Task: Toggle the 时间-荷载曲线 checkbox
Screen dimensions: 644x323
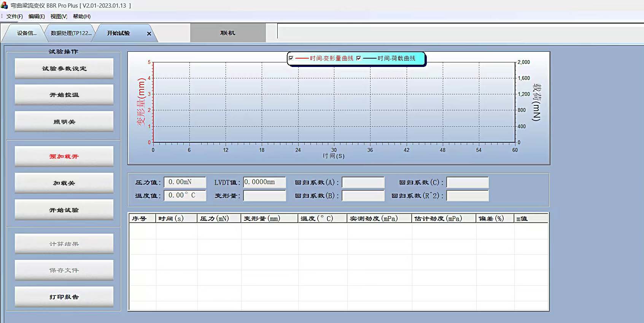Action: coord(358,58)
